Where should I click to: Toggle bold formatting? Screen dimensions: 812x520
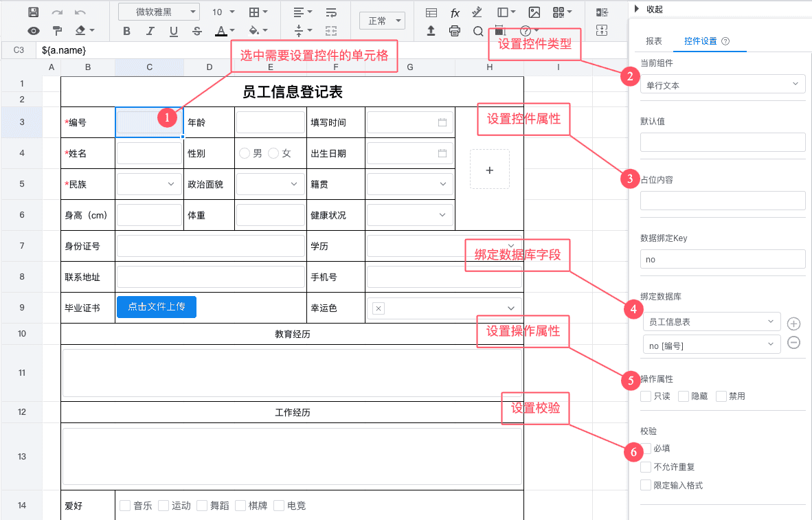[x=127, y=31]
